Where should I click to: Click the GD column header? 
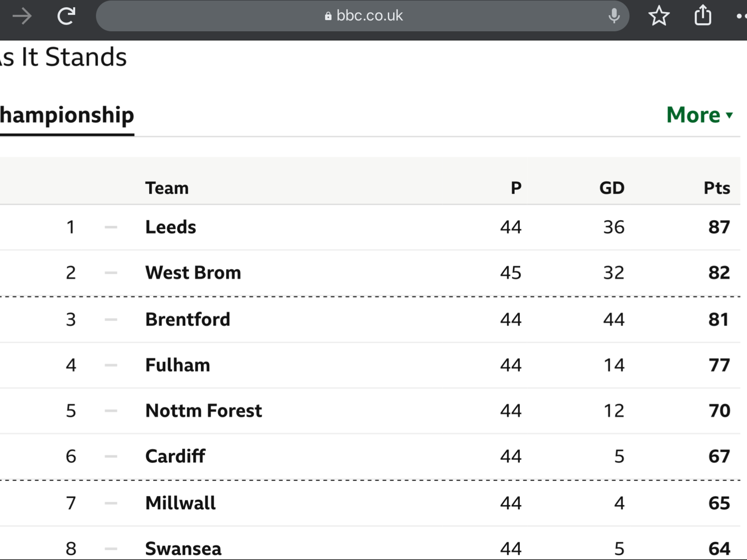612,188
